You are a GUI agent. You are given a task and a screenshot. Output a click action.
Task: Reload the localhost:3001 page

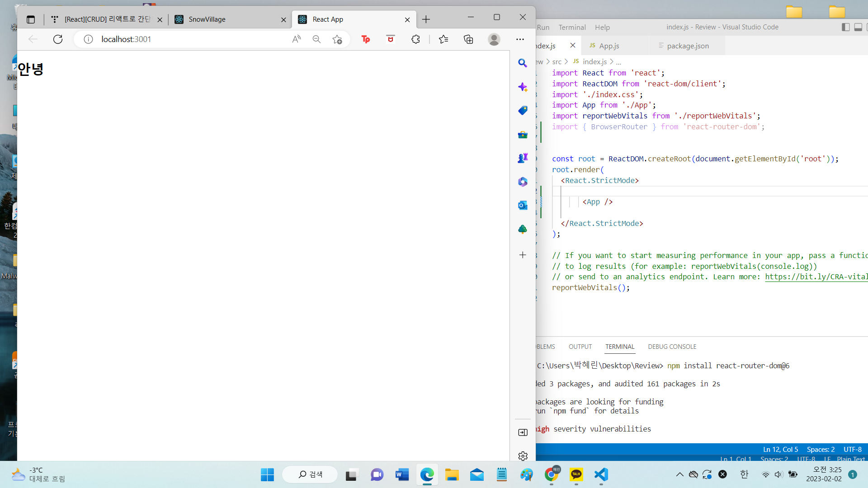tap(58, 39)
